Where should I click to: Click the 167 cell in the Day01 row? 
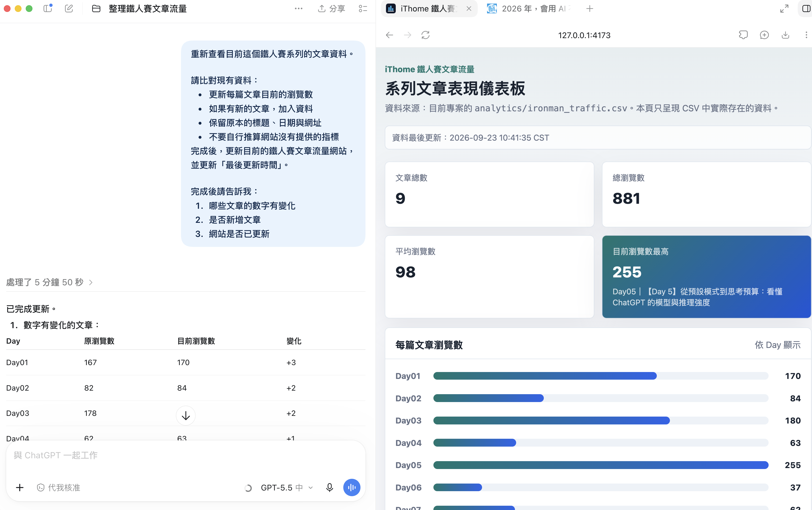pyautogui.click(x=90, y=362)
